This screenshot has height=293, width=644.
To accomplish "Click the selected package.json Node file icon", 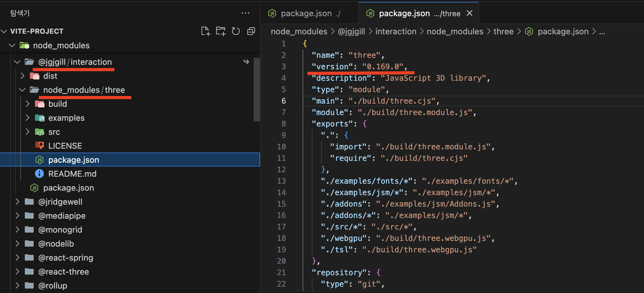I will (39, 160).
